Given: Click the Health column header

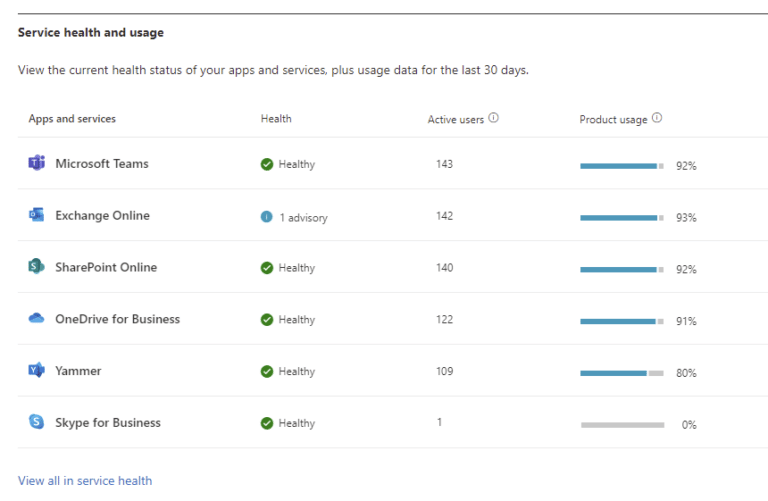Looking at the screenshot, I should 276,119.
